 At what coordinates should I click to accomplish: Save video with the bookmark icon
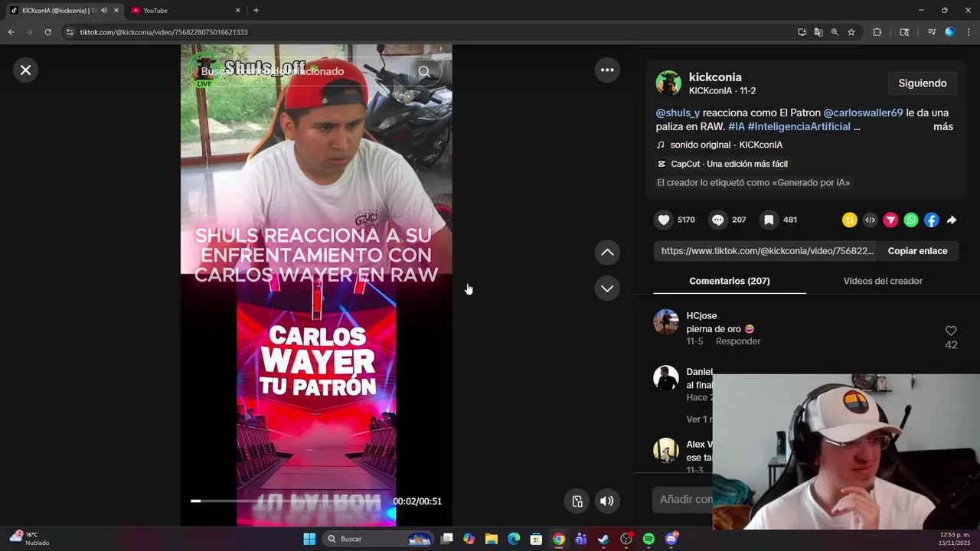pyautogui.click(x=769, y=220)
